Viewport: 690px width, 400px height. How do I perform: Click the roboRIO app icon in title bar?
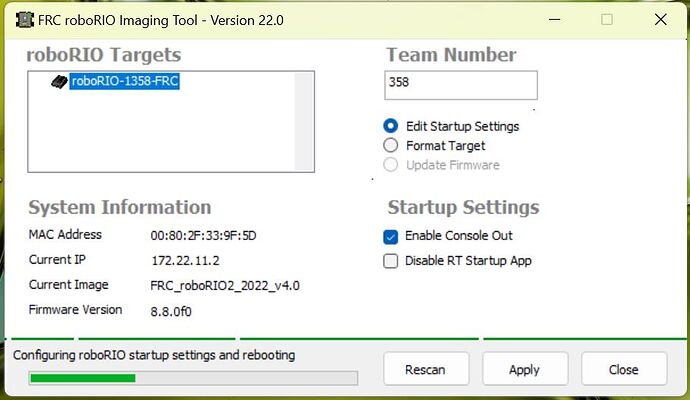pyautogui.click(x=25, y=20)
